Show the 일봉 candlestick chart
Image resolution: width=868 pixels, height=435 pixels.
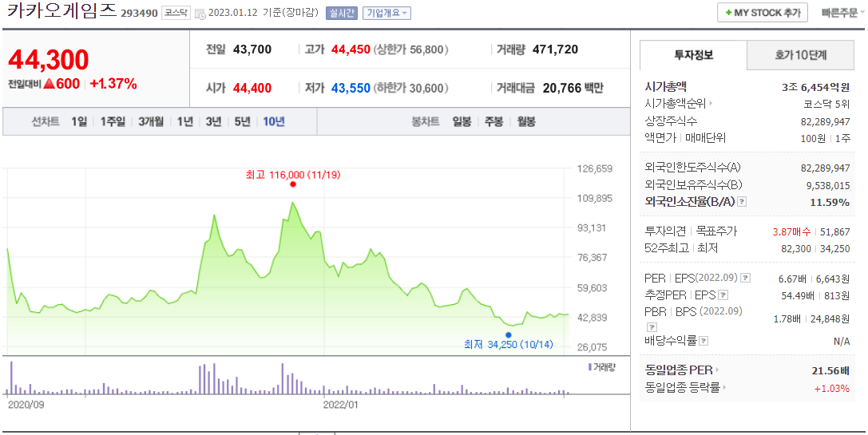tap(461, 122)
